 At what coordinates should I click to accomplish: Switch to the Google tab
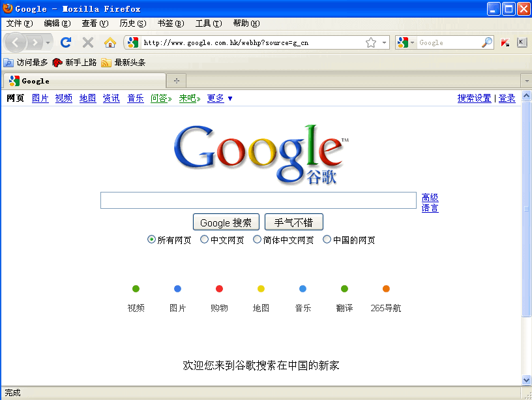tap(85, 81)
